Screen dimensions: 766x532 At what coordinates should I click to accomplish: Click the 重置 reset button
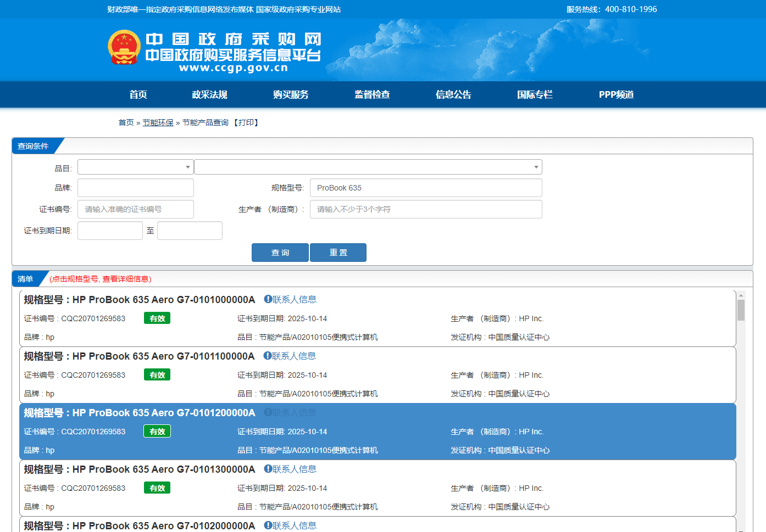click(338, 253)
